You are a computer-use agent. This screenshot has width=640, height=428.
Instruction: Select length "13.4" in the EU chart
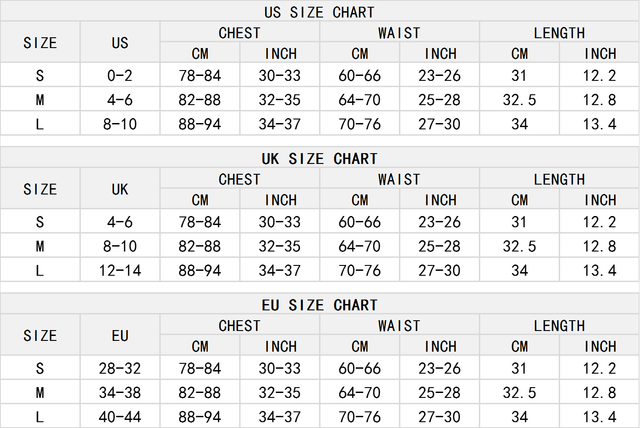[x=600, y=416]
